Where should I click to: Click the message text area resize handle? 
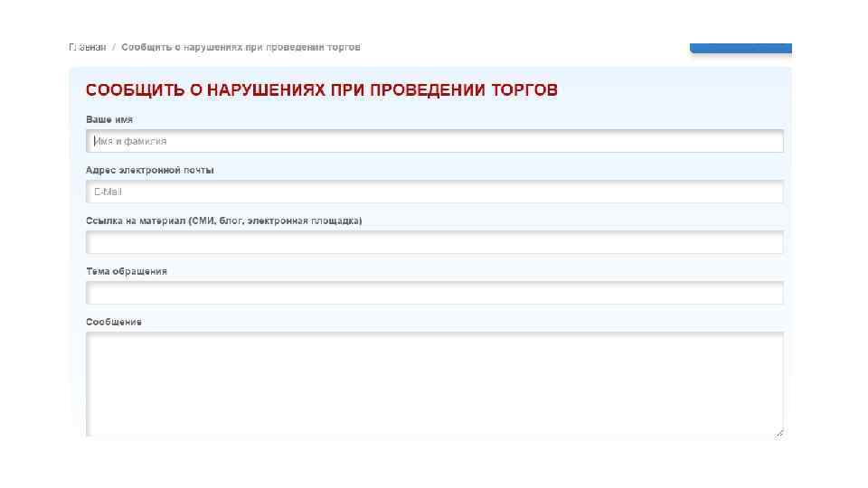(779, 433)
